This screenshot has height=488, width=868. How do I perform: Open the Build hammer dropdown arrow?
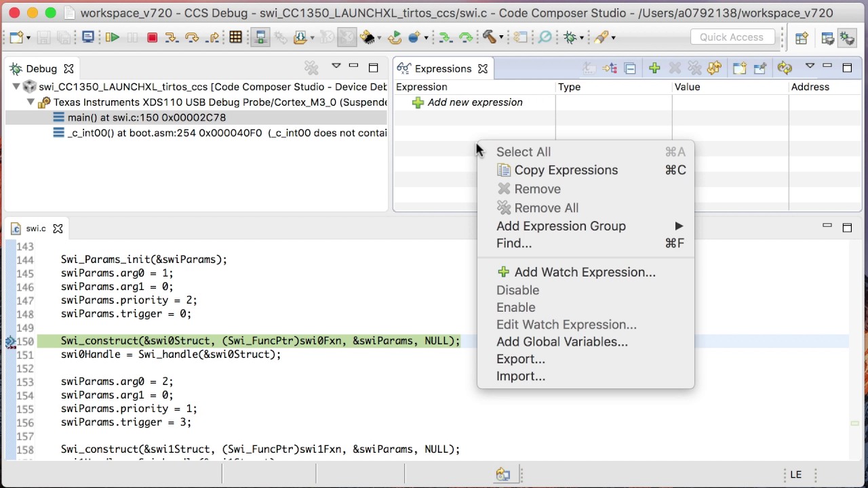pyautogui.click(x=501, y=37)
